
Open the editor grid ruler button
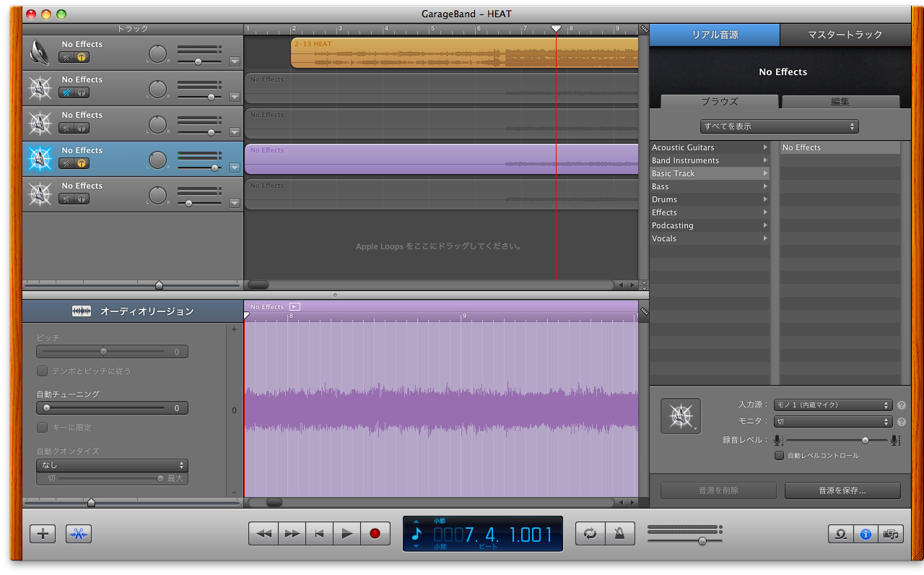pos(644,312)
